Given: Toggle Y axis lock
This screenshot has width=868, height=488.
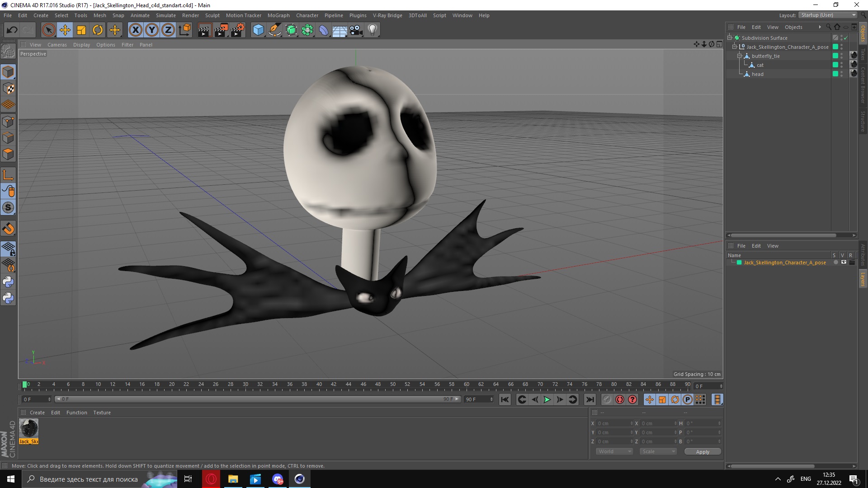Looking at the screenshot, I should pos(152,30).
